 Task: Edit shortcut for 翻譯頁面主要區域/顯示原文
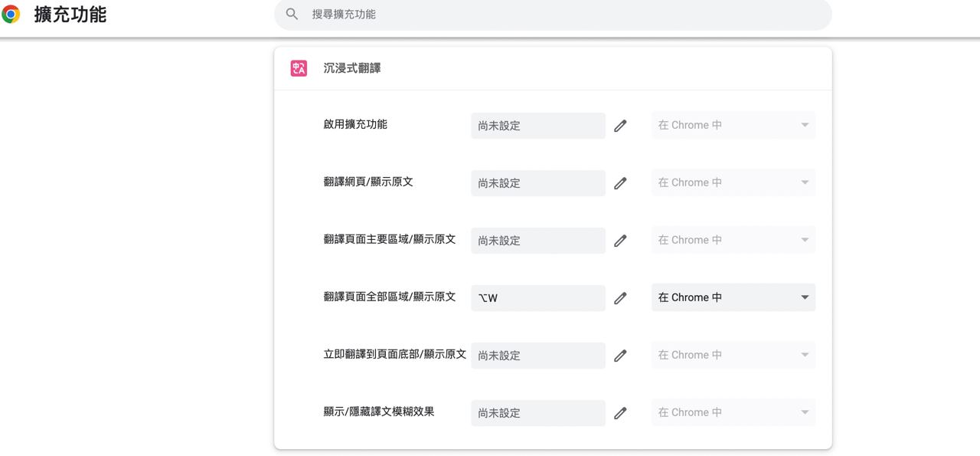[620, 240]
